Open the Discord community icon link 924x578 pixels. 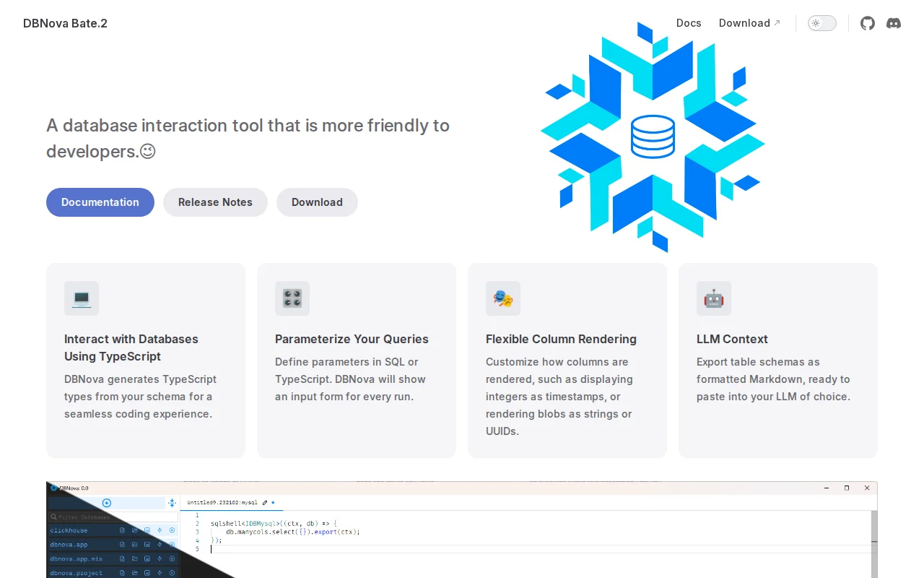(894, 23)
